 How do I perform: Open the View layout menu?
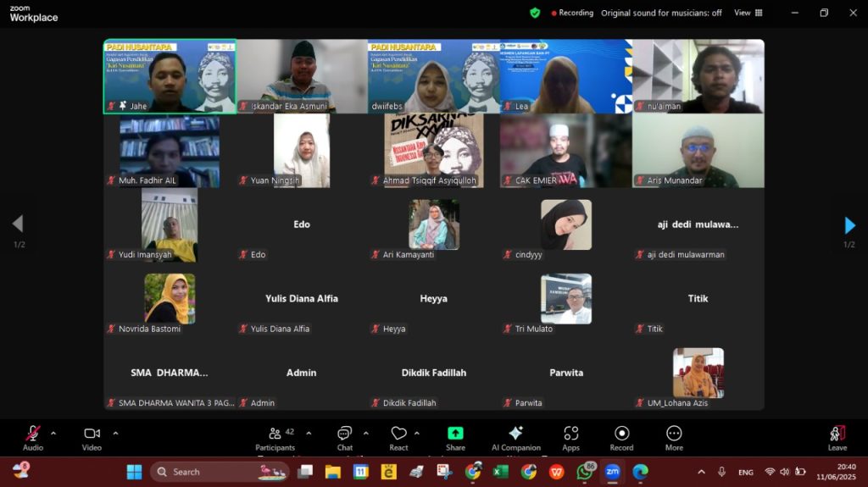(x=748, y=13)
